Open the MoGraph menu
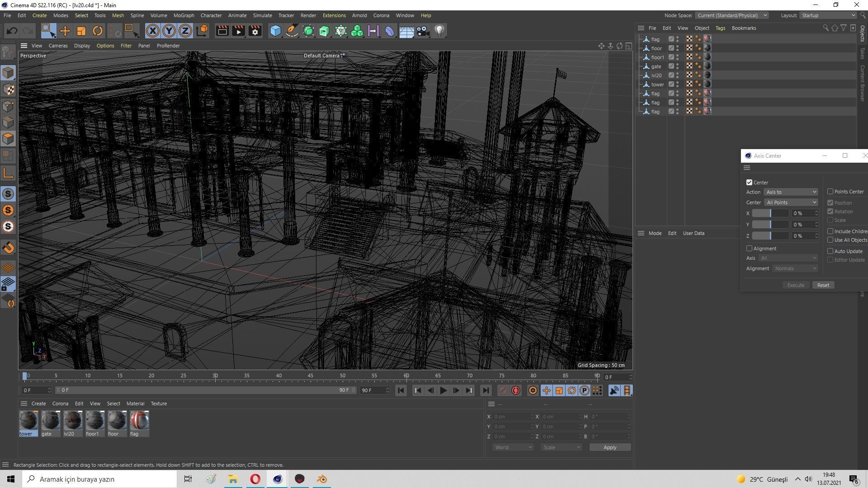 (x=184, y=15)
